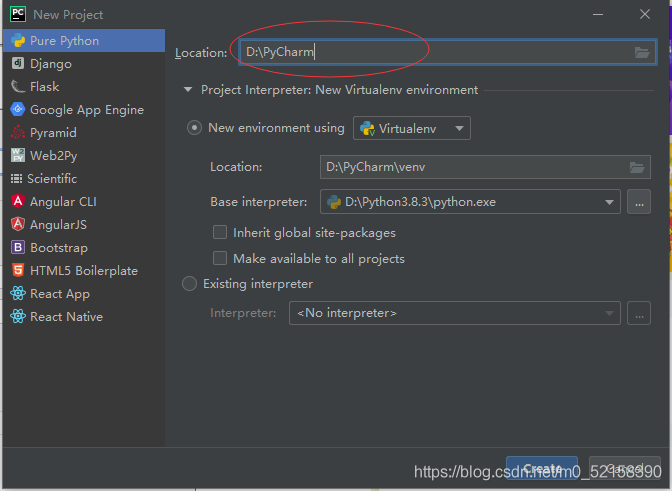Image resolution: width=672 pixels, height=491 pixels.
Task: Select AngularJS project type
Action: coord(84,225)
